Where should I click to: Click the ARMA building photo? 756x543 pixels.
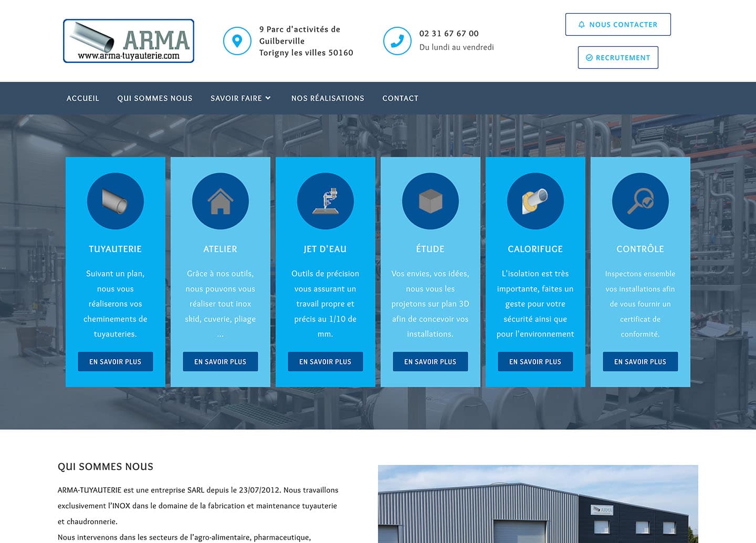(538, 504)
